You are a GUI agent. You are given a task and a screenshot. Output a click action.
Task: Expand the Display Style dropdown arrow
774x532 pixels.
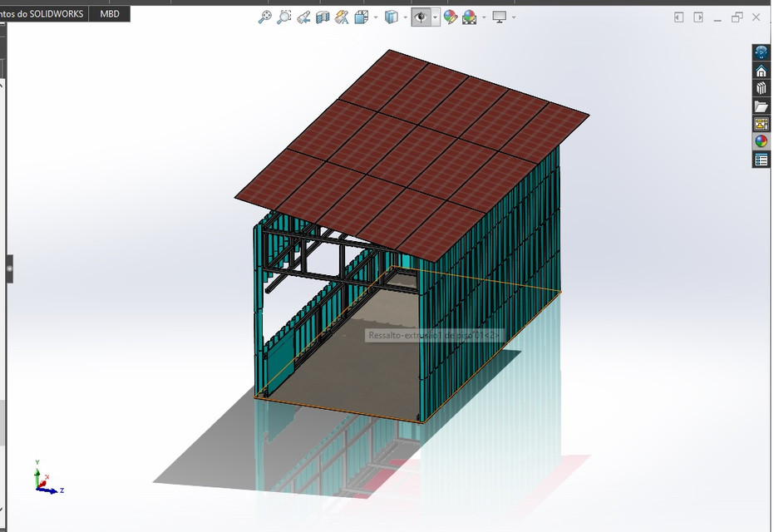point(406,16)
